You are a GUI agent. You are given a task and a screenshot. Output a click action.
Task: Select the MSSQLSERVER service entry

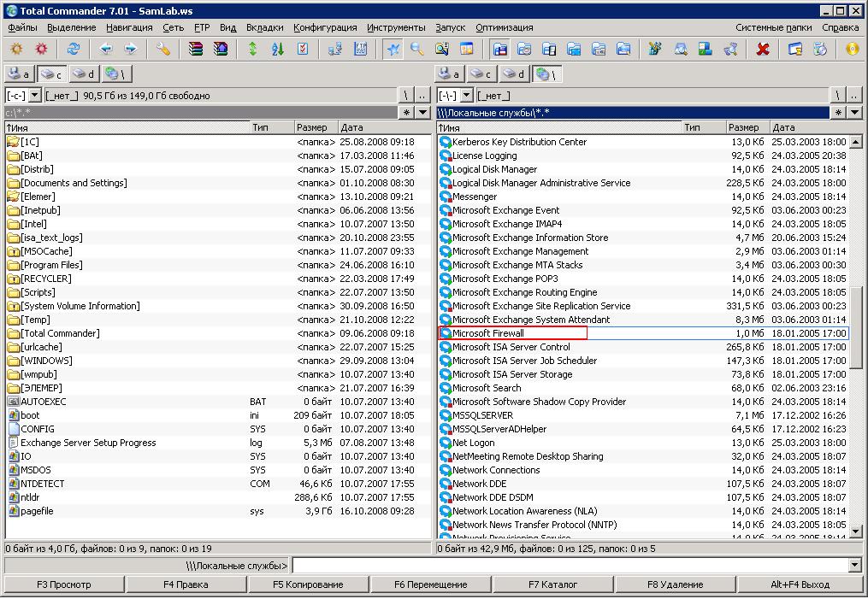tap(643, 415)
